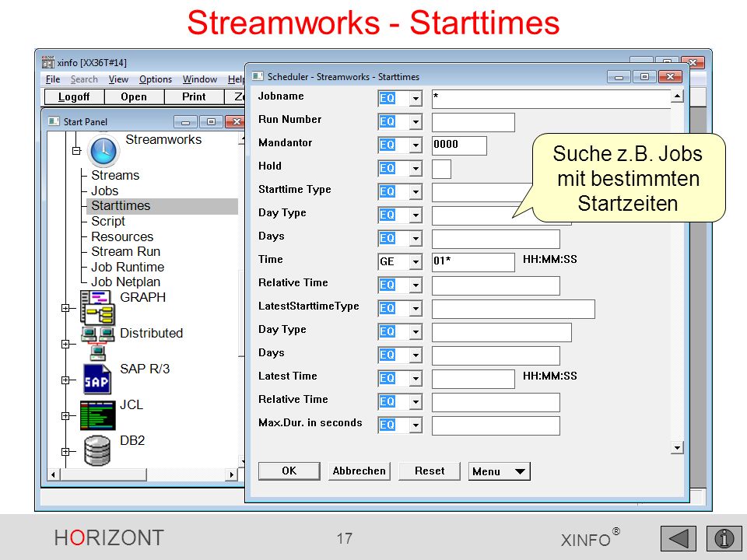Click the SAP R/3 icon
This screenshot has width=747, height=560.
(97, 380)
